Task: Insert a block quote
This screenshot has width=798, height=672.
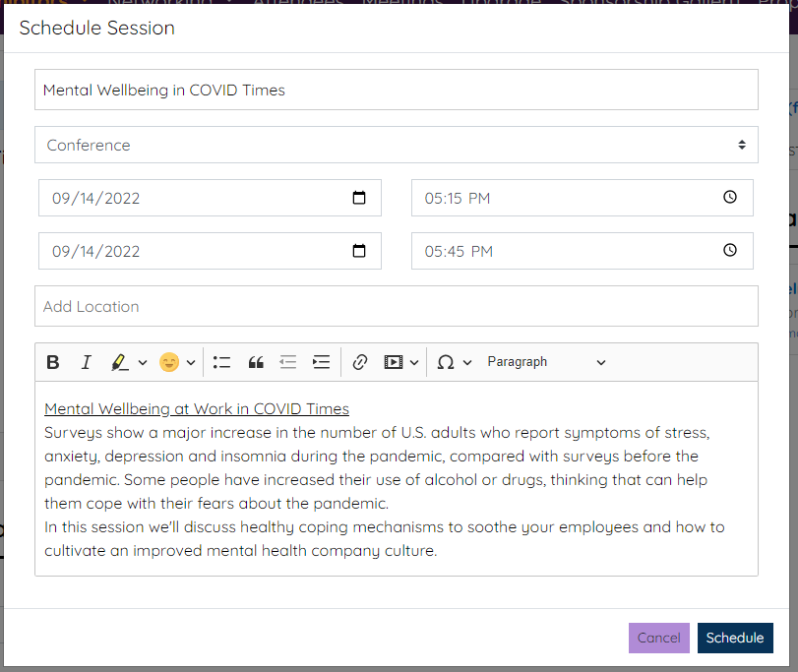Action: 256,362
